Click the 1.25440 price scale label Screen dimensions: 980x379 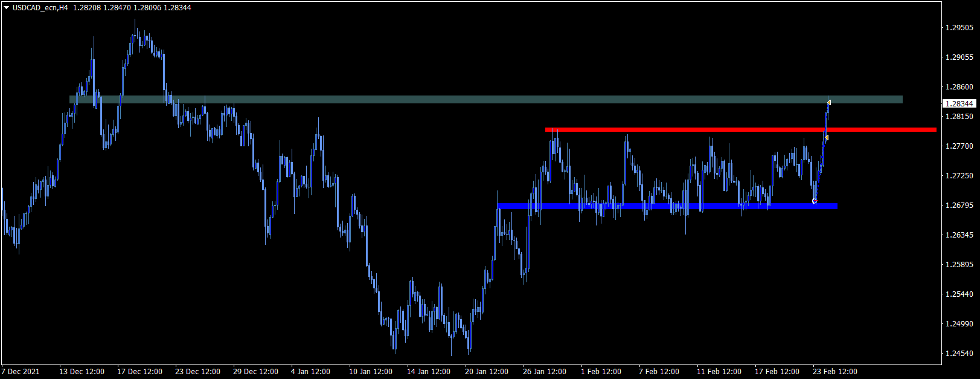[959, 294]
